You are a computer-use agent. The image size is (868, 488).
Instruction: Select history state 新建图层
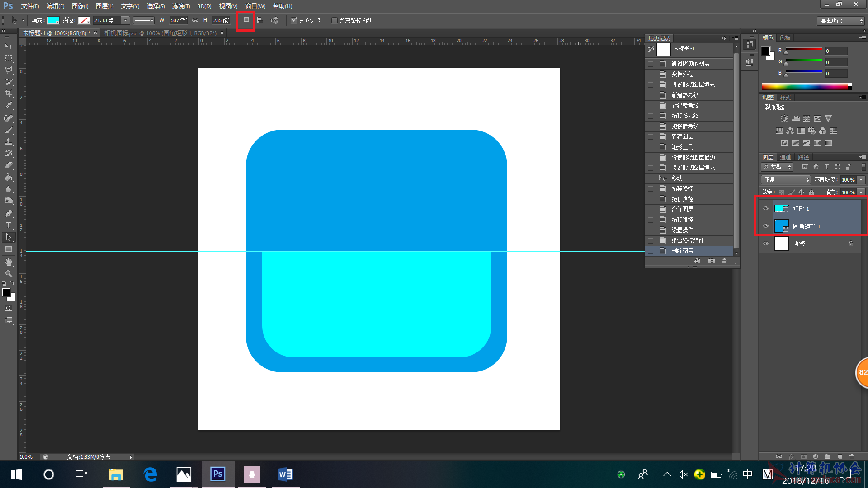pos(689,136)
